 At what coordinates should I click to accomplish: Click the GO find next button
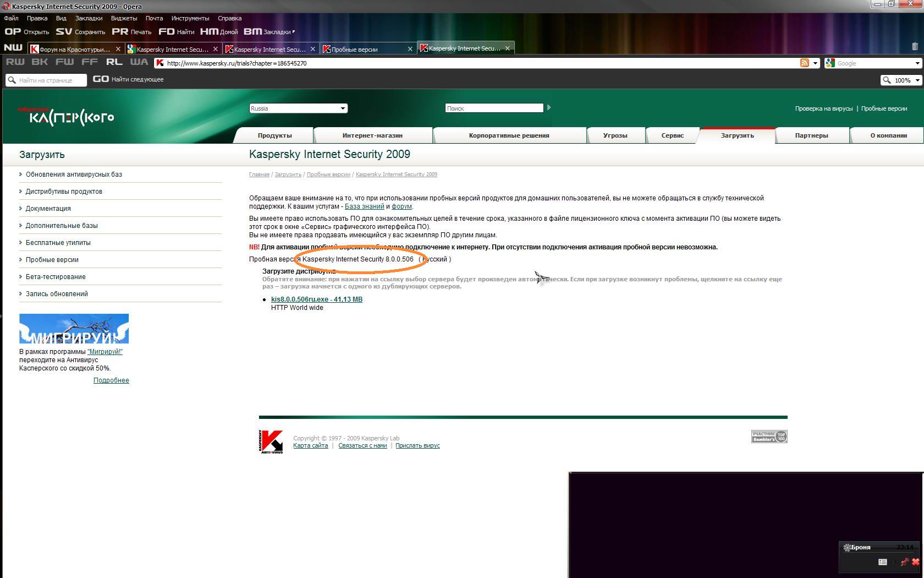pyautogui.click(x=128, y=79)
